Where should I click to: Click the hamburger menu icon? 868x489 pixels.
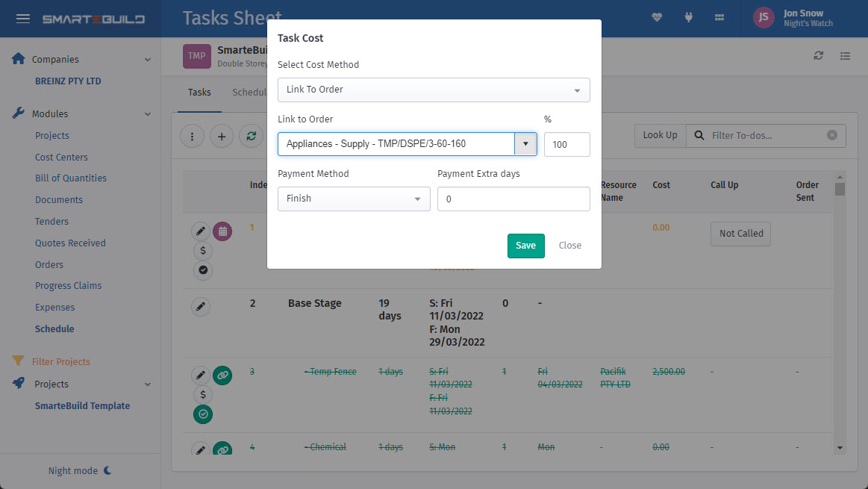coord(23,19)
